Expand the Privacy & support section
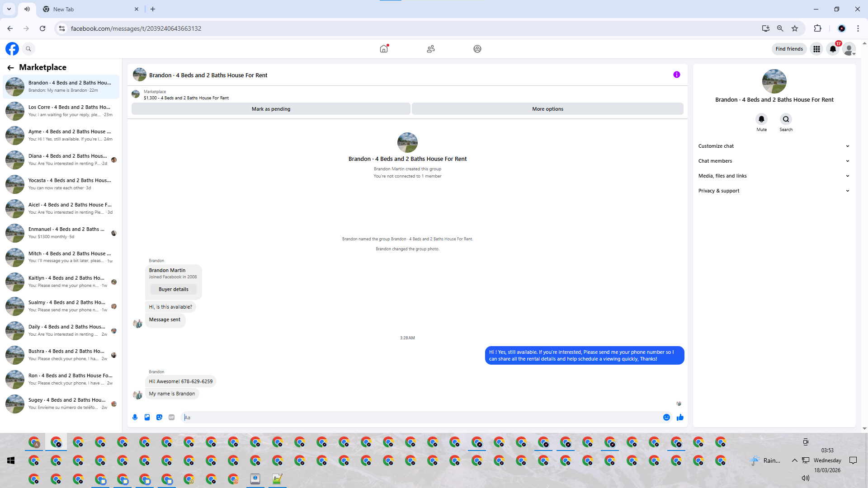Viewport: 868px width, 488px height. coord(774,191)
